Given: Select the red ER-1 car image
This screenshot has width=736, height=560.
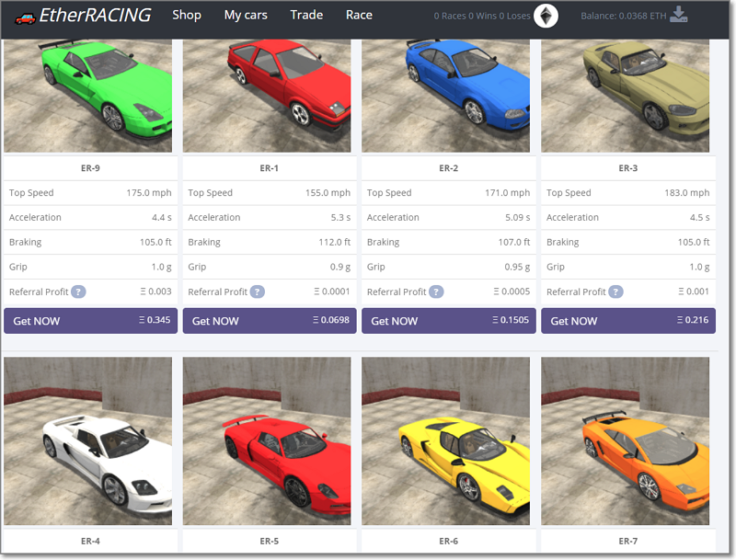Looking at the screenshot, I should click(x=267, y=96).
